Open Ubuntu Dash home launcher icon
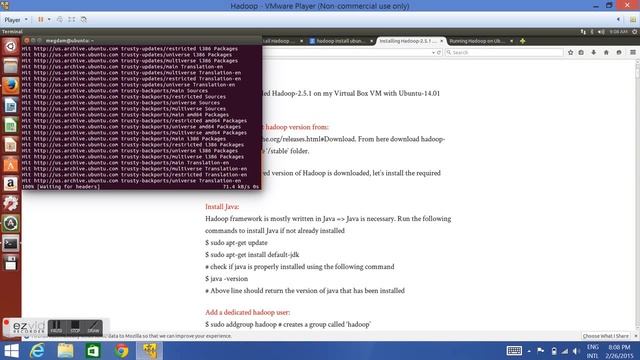Screen dimensions: 640x360 (x=11, y=47)
